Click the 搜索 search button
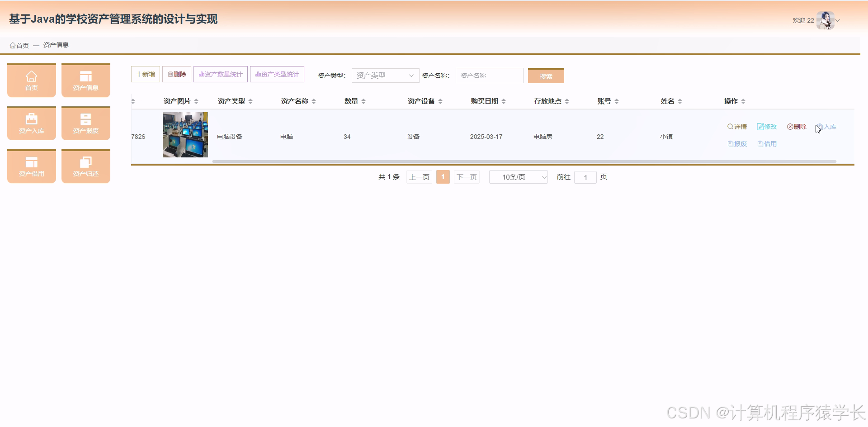Image resolution: width=868 pixels, height=427 pixels. tap(546, 75)
